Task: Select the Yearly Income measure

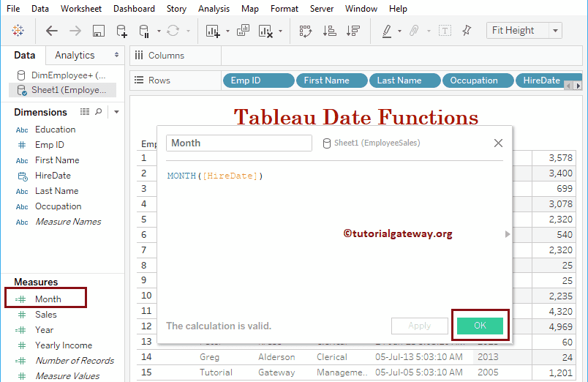Action: tap(64, 345)
